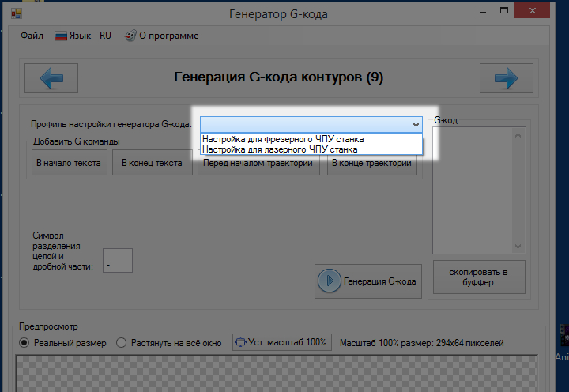Open the Язык - RU language menu
The width and height of the screenshot is (569, 392).
pyautogui.click(x=83, y=36)
